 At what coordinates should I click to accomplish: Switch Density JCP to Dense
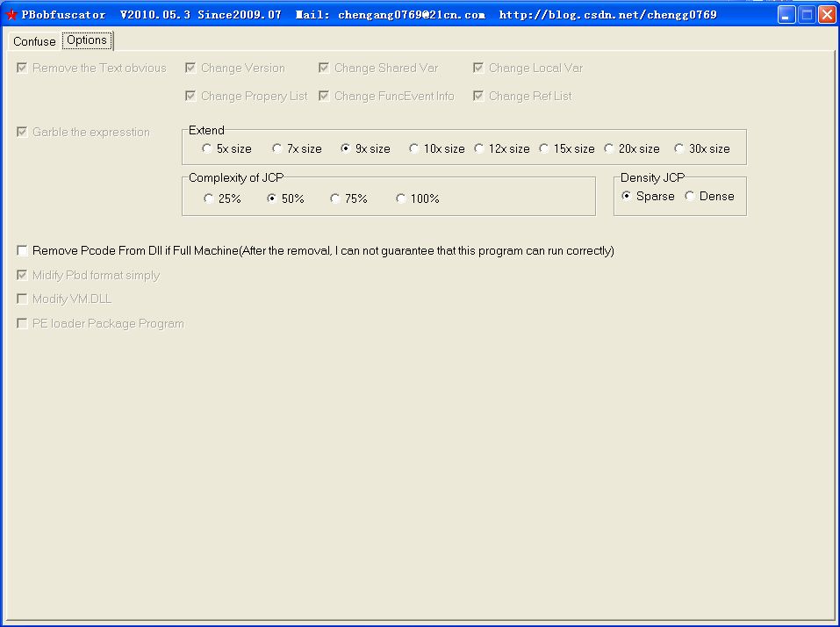691,196
